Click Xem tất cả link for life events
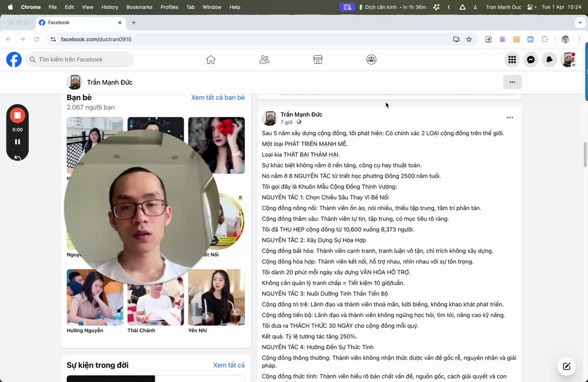The image size is (588, 382). [x=229, y=365]
